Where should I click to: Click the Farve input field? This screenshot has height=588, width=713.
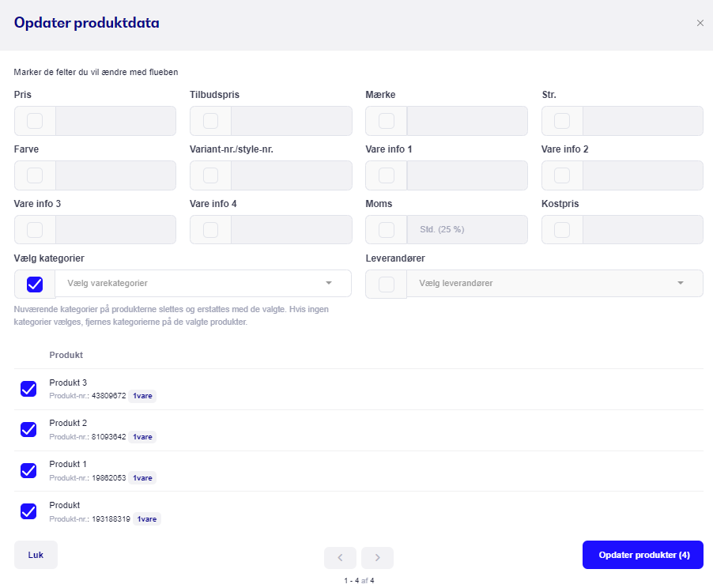pyautogui.click(x=116, y=175)
